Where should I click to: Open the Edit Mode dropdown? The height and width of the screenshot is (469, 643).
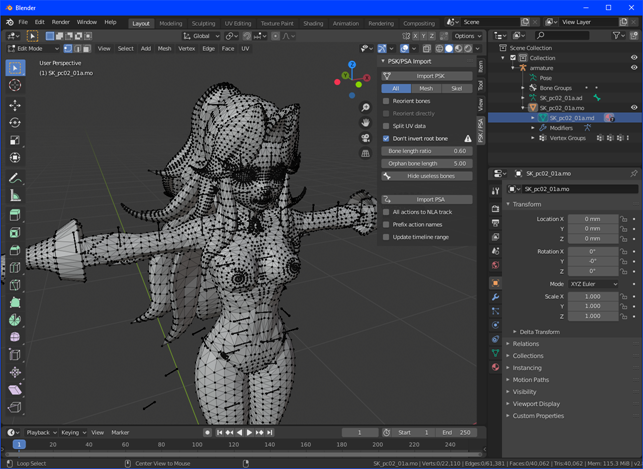[34, 48]
